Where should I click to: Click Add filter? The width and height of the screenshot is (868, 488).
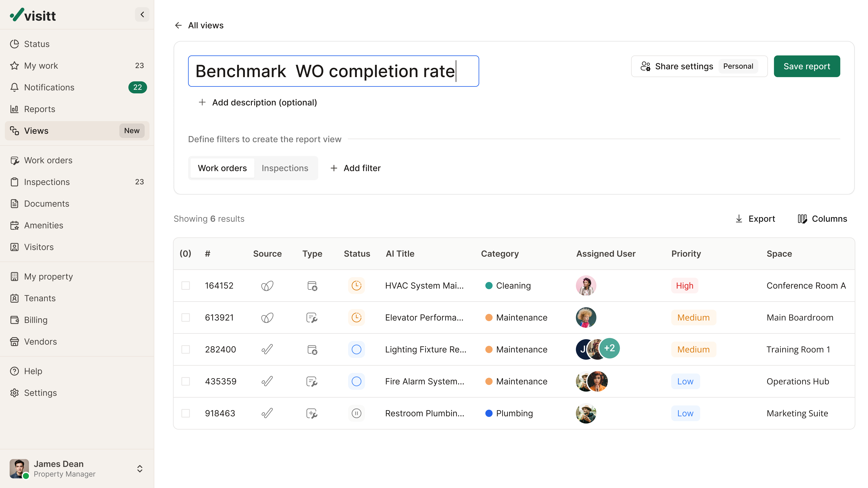(x=355, y=168)
